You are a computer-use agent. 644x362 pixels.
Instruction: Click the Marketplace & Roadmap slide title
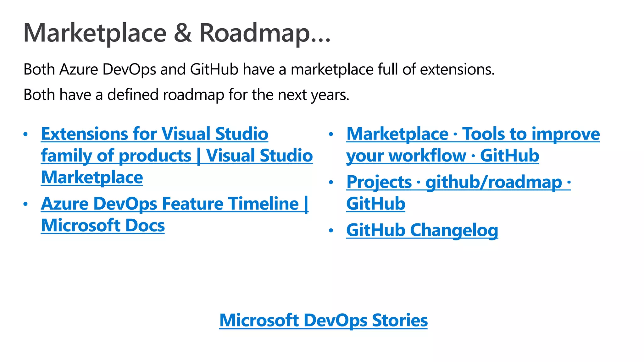(177, 33)
